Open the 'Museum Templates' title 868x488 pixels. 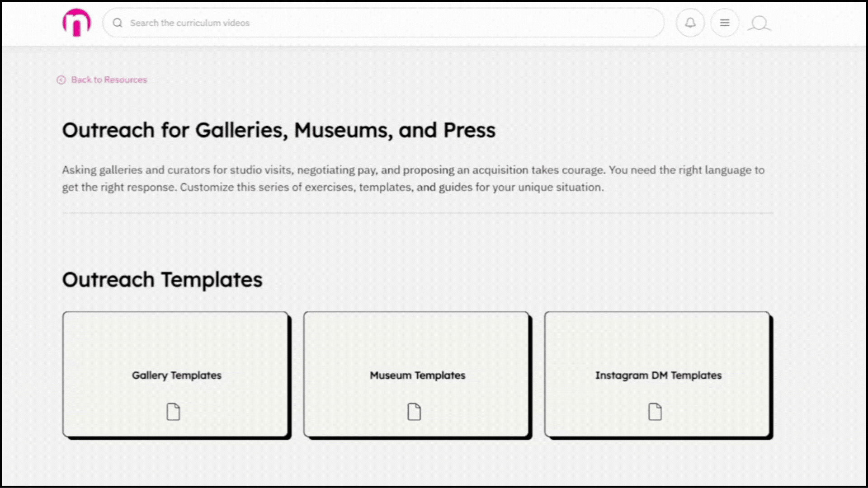click(417, 375)
